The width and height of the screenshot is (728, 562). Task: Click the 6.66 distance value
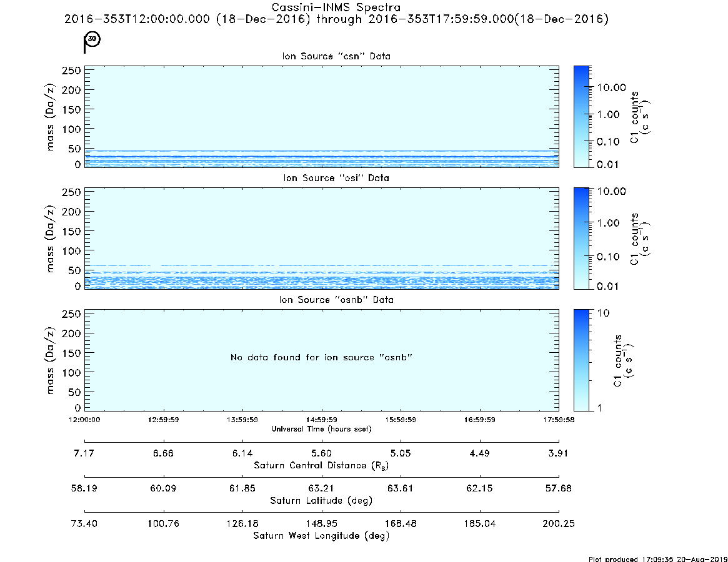tap(164, 453)
